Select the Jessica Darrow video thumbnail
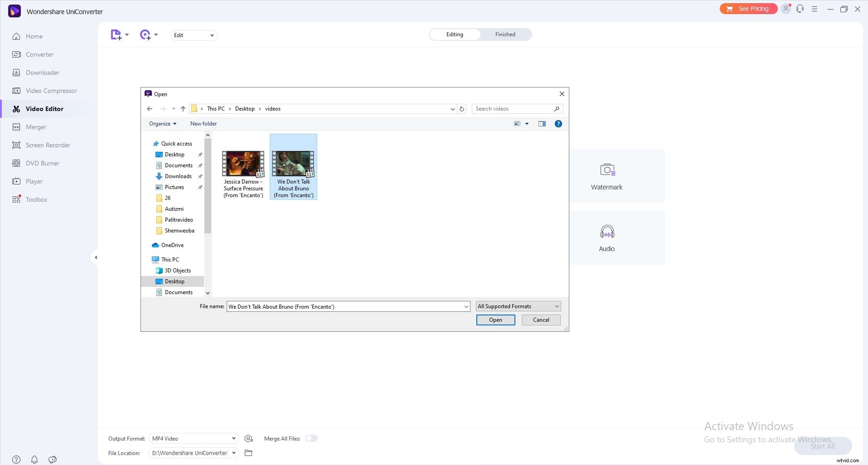This screenshot has height=465, width=868. coord(243,164)
